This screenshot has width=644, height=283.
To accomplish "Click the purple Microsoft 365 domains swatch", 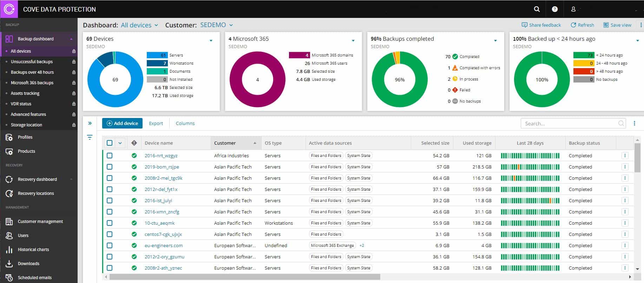I will pyautogui.click(x=299, y=55).
